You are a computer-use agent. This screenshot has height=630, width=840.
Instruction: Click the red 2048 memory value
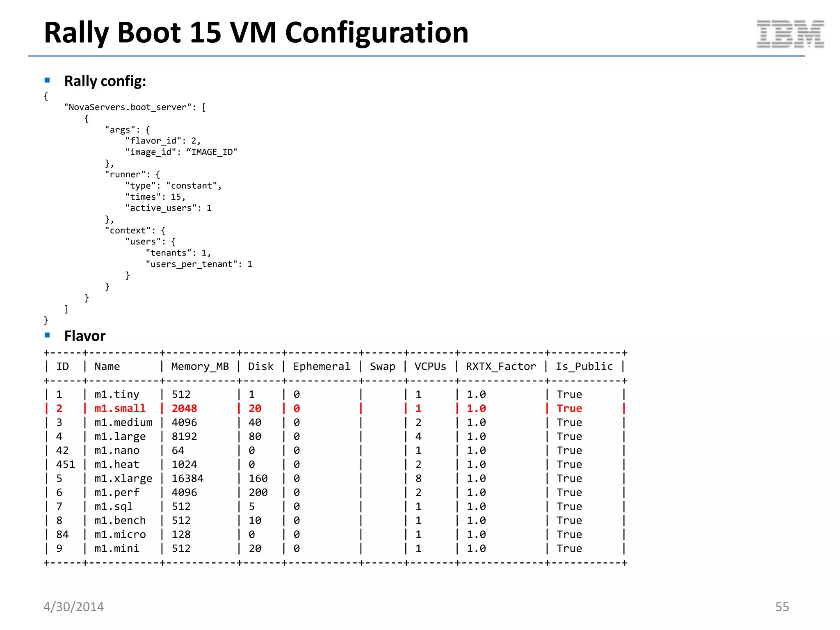click(x=184, y=408)
